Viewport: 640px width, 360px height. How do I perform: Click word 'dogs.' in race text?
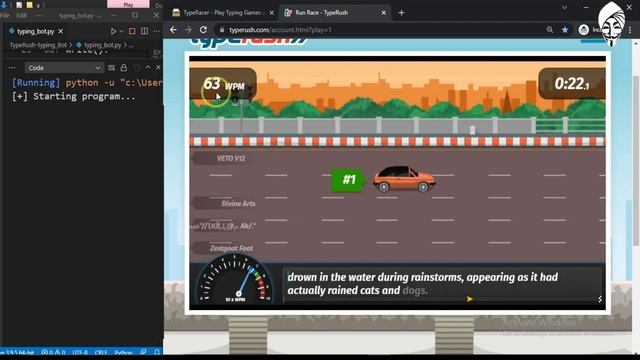[415, 290]
